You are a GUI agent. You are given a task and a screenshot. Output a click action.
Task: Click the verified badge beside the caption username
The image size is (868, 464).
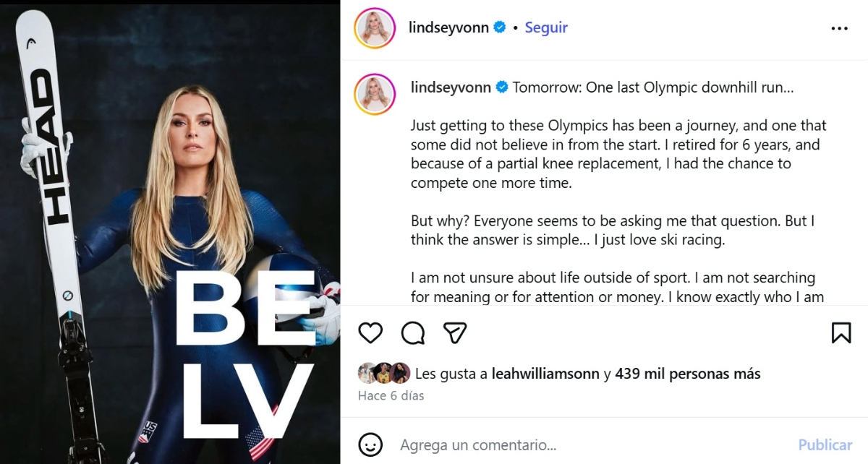[502, 87]
